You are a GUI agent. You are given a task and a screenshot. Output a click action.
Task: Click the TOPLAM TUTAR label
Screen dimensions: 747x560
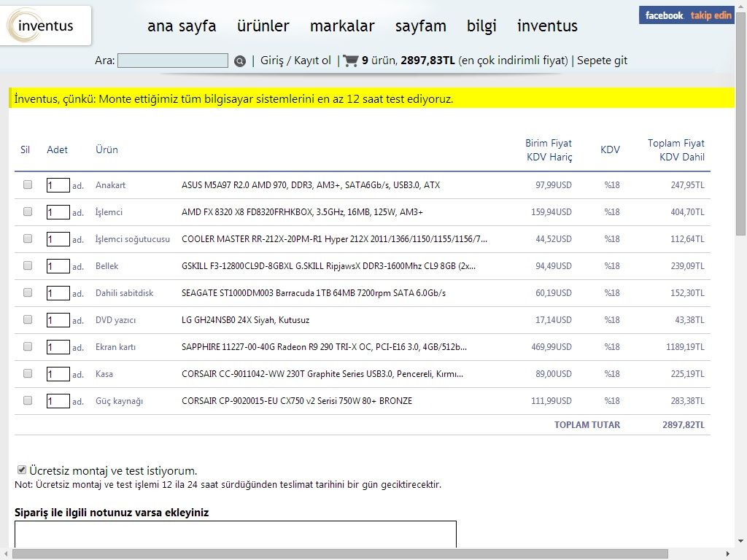pyautogui.click(x=587, y=425)
